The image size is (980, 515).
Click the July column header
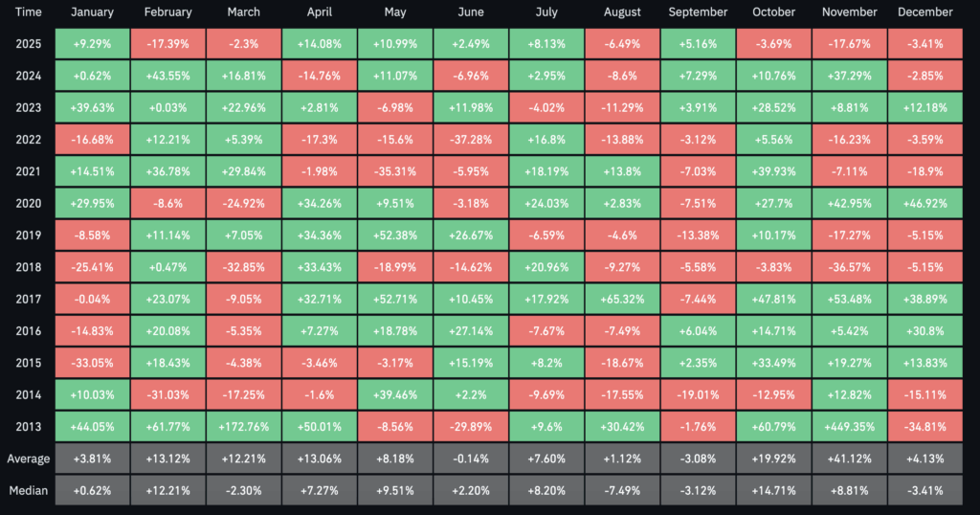click(546, 12)
